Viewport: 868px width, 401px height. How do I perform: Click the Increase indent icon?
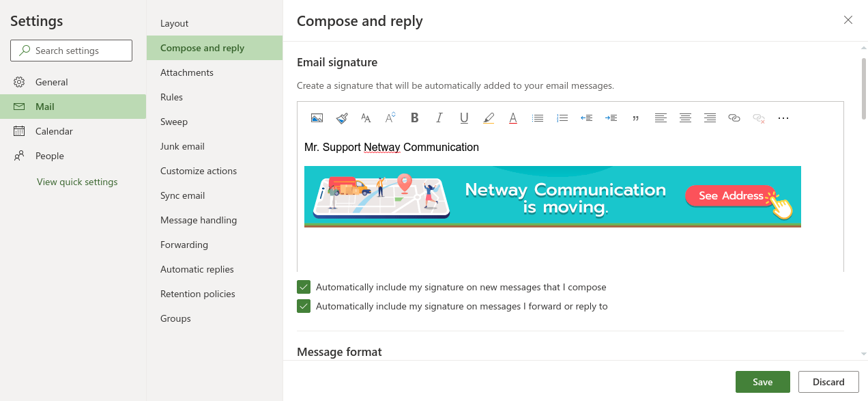(611, 118)
